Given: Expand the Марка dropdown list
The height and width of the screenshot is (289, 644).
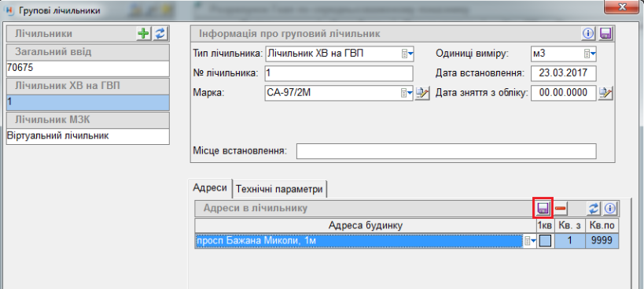Looking at the screenshot, I should pos(407,94).
